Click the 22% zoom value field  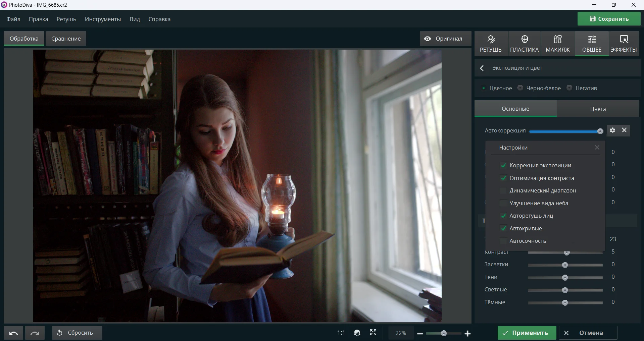[401, 333]
